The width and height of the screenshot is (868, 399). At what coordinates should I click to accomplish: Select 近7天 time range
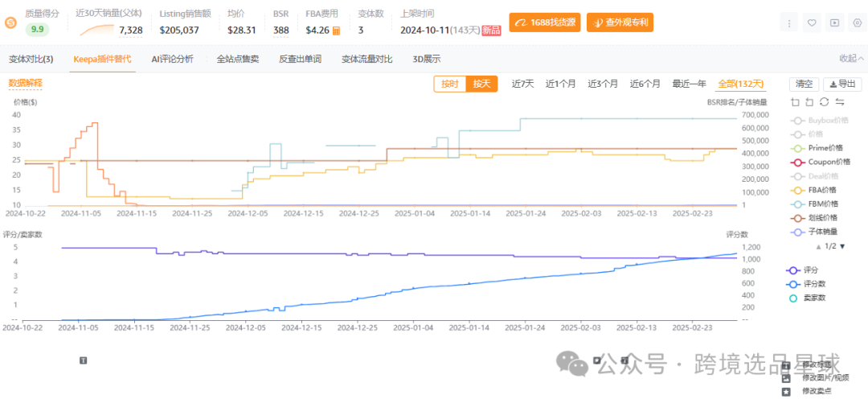[x=523, y=84]
